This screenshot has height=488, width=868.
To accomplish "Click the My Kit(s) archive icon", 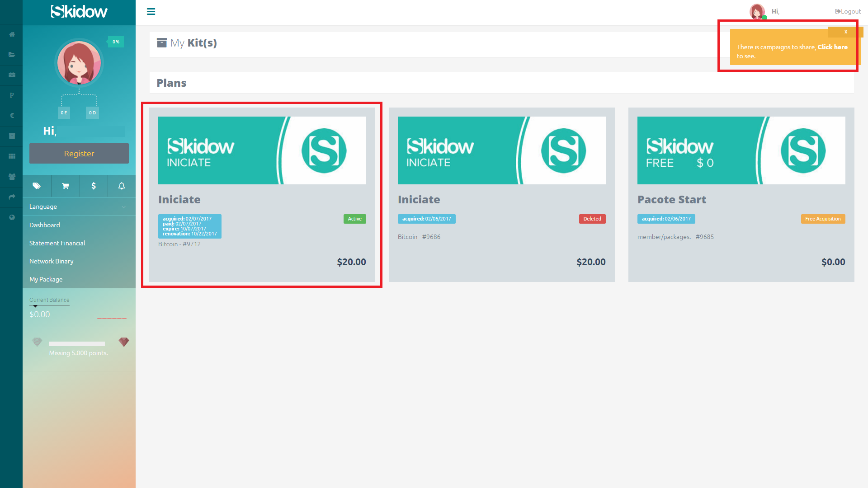I will (162, 43).
